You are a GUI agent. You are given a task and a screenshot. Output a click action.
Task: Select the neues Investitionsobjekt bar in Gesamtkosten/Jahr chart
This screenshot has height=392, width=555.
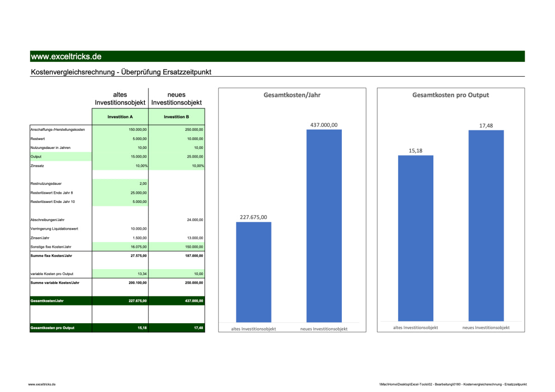[x=324, y=226]
